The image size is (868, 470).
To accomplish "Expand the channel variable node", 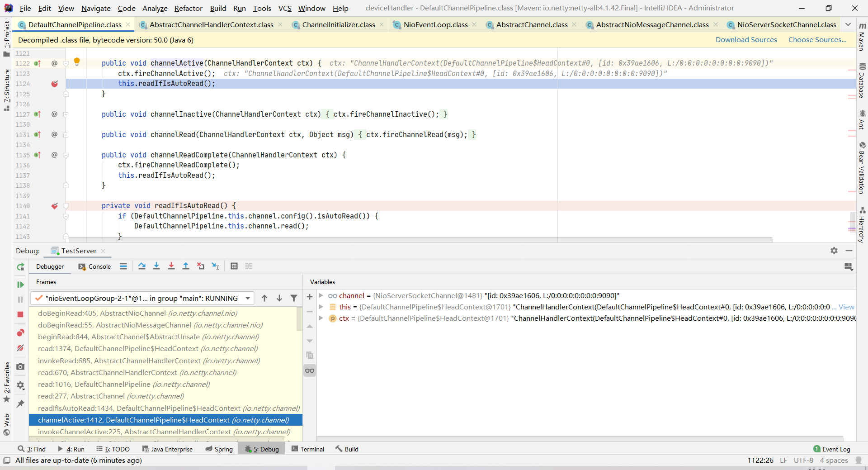I will 321,295.
